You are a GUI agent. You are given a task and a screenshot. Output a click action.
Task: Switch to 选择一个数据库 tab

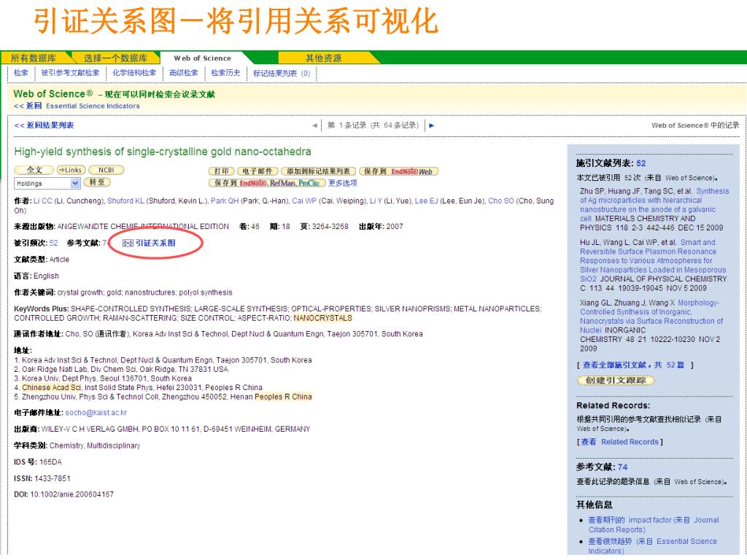pyautogui.click(x=115, y=58)
